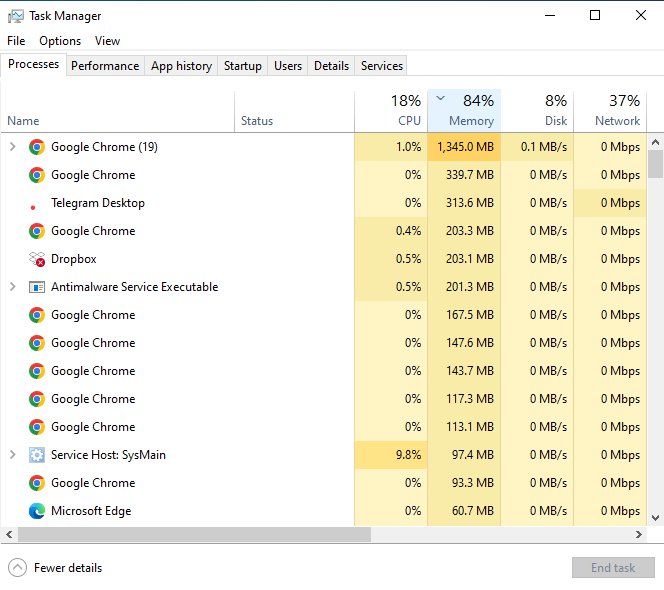Expand the Antimalware Service Executable group
The height and width of the screenshot is (590, 664).
click(12, 287)
